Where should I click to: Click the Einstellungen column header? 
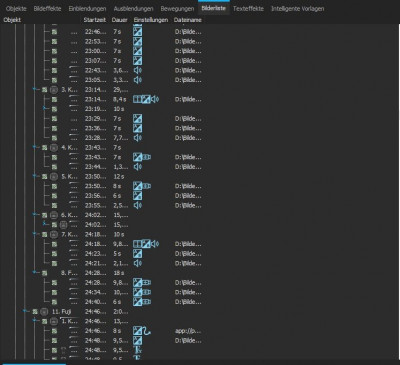[x=151, y=20]
